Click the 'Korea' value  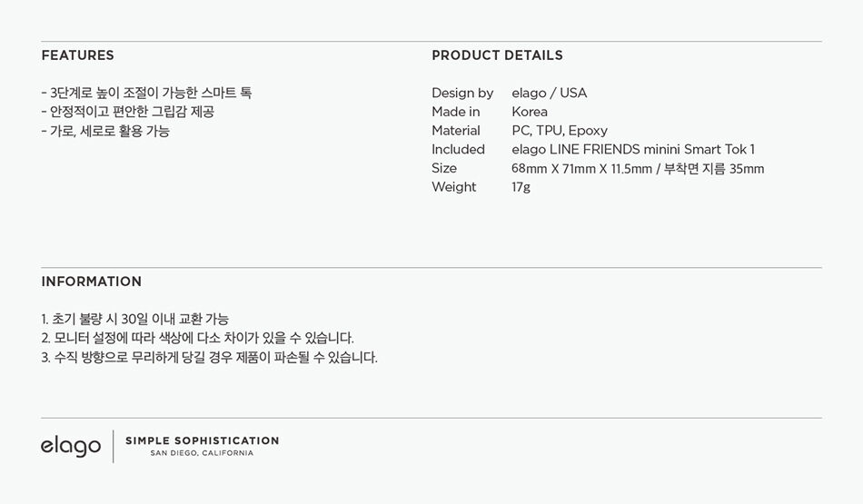(x=530, y=112)
